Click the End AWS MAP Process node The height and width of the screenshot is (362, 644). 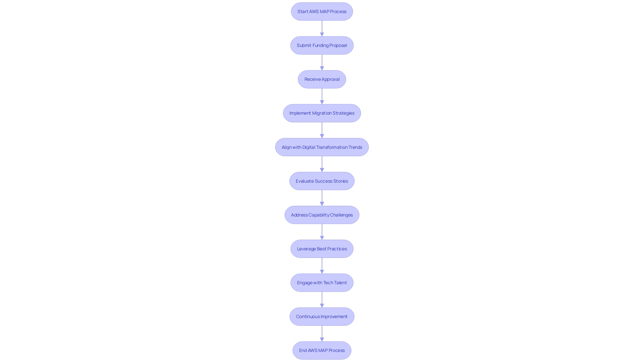pos(322,350)
